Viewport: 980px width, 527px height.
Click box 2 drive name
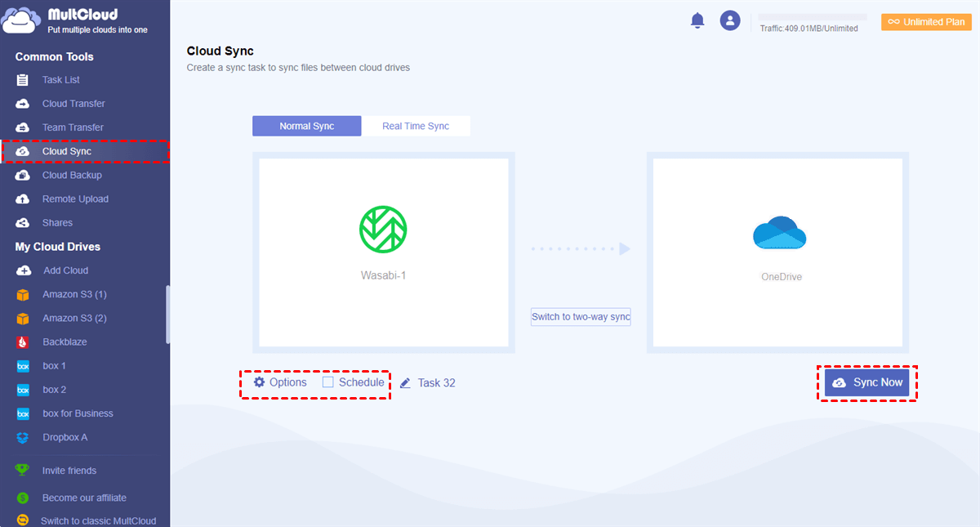tap(55, 390)
